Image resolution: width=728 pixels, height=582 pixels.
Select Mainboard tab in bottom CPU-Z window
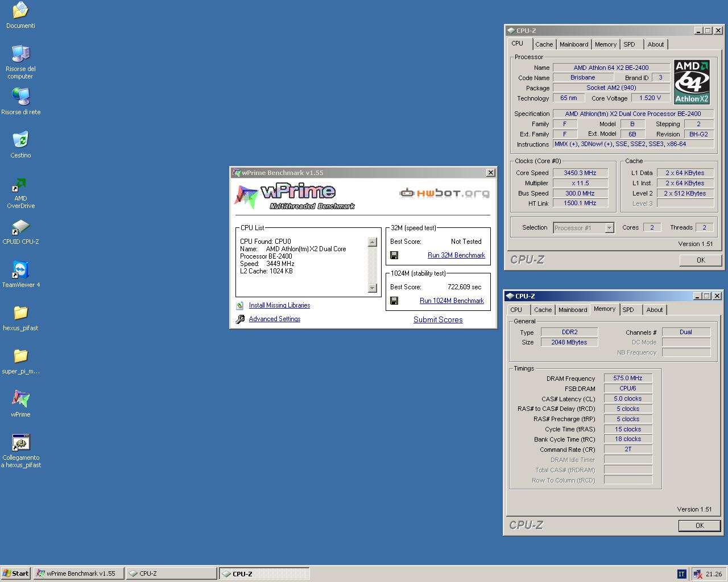[x=573, y=310]
